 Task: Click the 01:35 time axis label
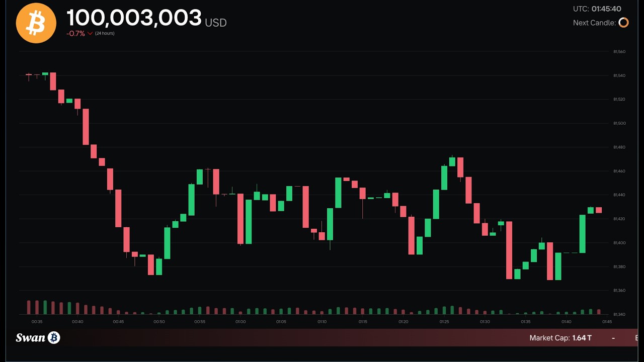pos(526,322)
